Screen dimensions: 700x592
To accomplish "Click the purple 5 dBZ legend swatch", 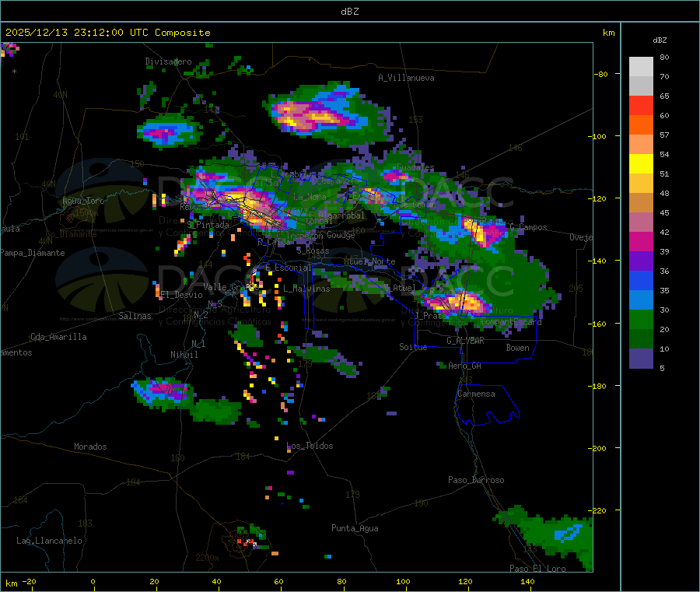I will coord(641,358).
